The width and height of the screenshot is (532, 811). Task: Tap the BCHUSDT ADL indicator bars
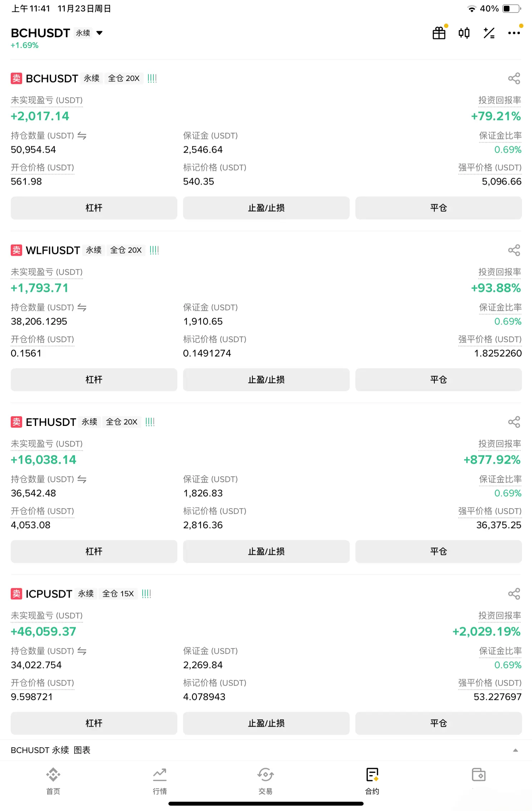click(152, 78)
